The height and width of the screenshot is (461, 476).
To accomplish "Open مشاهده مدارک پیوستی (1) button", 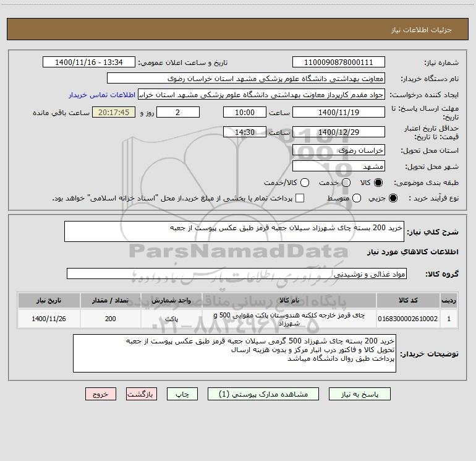I will (x=263, y=394).
